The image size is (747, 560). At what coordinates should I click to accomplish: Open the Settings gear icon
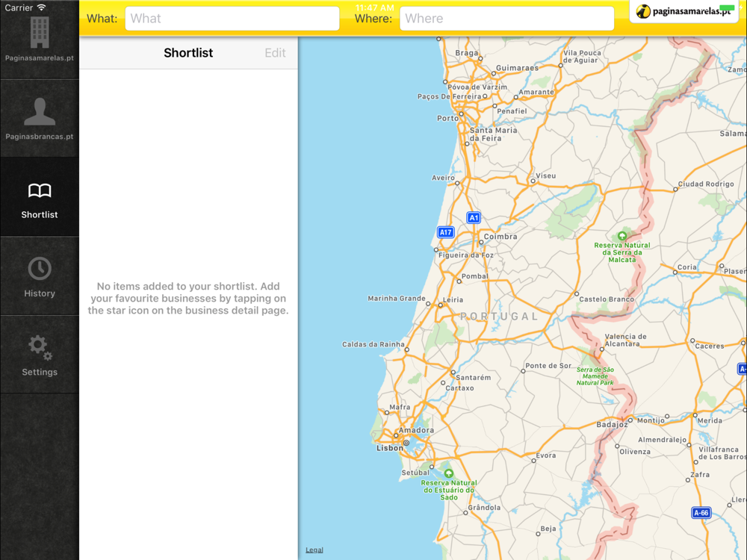(40, 348)
